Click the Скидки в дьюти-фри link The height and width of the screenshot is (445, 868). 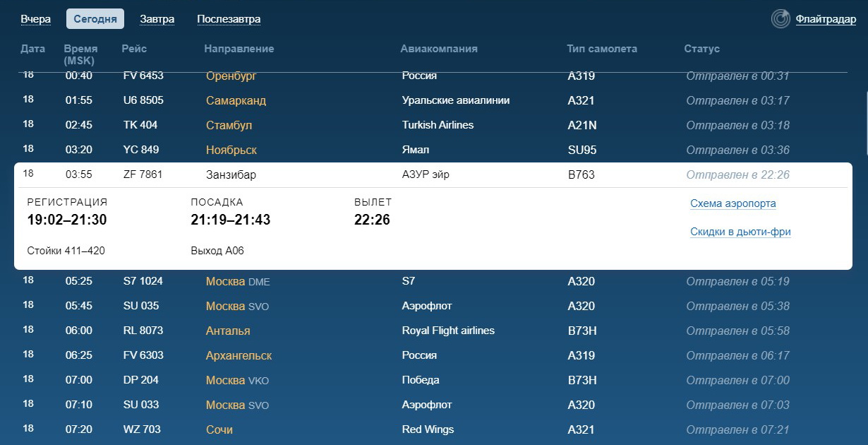pos(740,232)
